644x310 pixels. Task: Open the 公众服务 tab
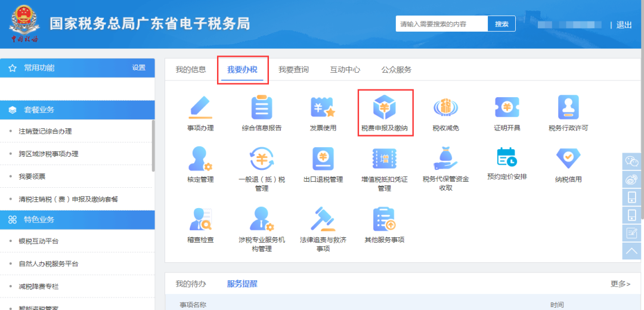[x=397, y=69]
